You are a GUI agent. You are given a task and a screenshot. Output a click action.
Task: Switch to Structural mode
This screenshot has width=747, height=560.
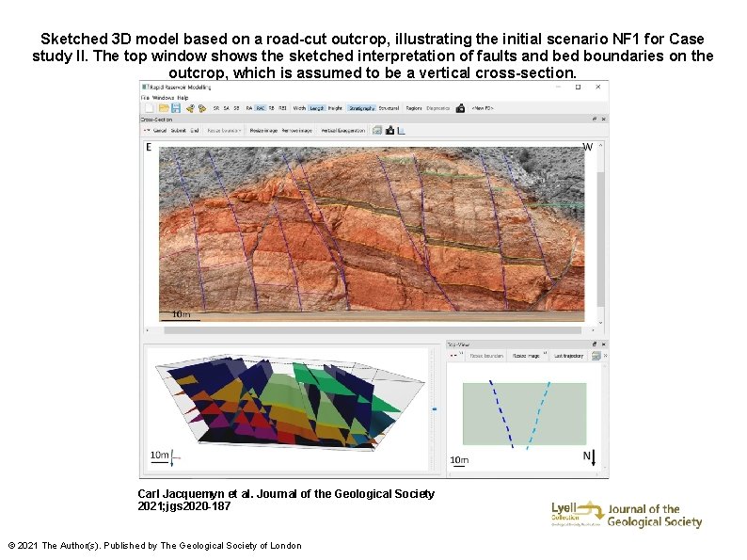389,108
